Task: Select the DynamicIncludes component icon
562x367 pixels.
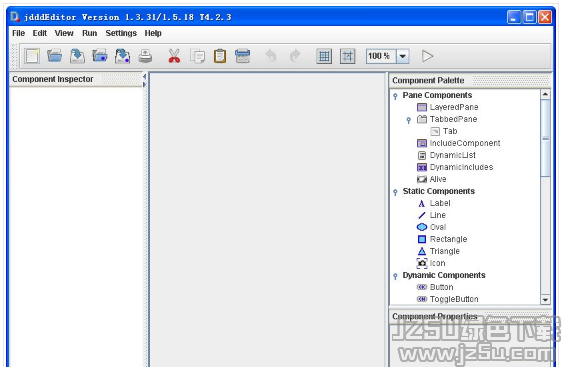Action: [422, 167]
